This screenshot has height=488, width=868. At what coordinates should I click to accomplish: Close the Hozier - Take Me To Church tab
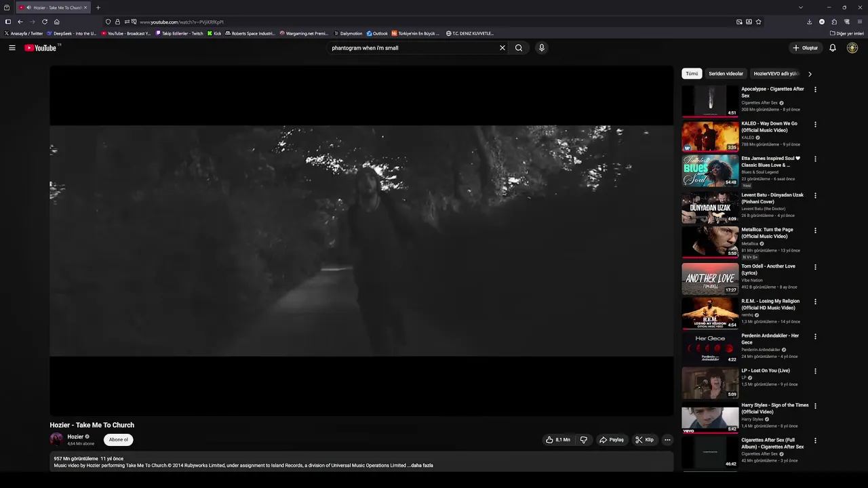[85, 7]
